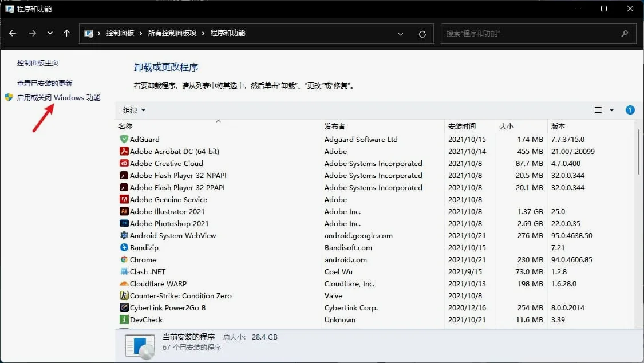The height and width of the screenshot is (363, 644).
Task: Click the CyberLink Power2Go 8 icon
Action: coord(124,307)
